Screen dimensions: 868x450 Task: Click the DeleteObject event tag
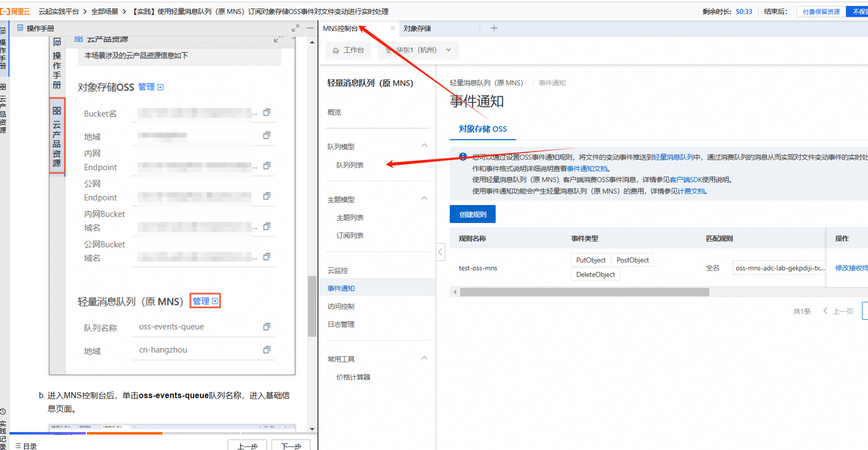(x=595, y=274)
